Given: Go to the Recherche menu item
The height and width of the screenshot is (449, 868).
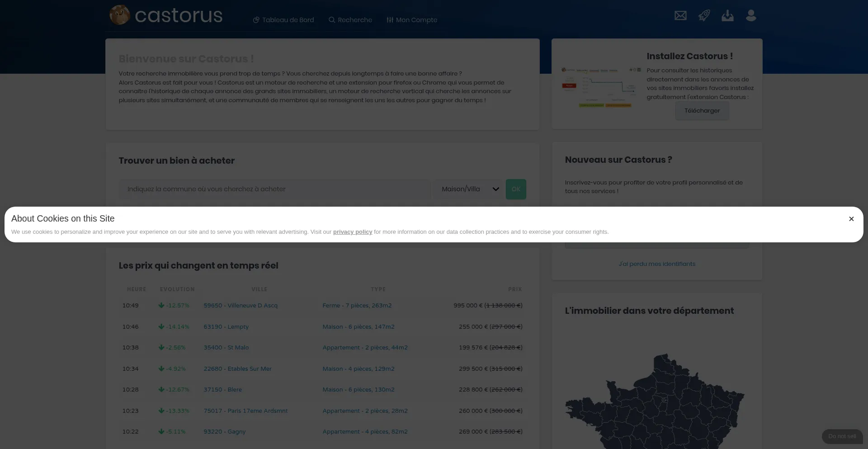Looking at the screenshot, I should (350, 20).
